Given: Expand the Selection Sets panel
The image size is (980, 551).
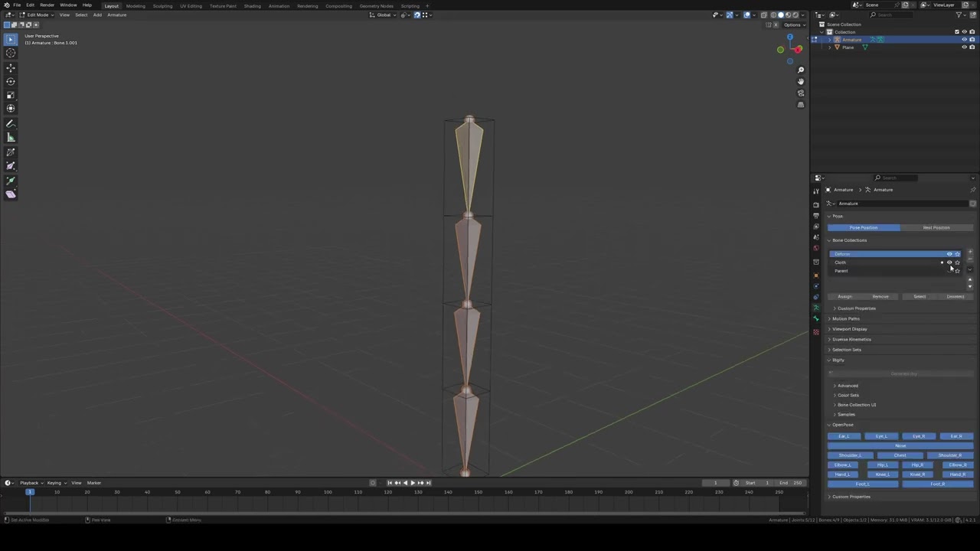Looking at the screenshot, I should tap(847, 350).
